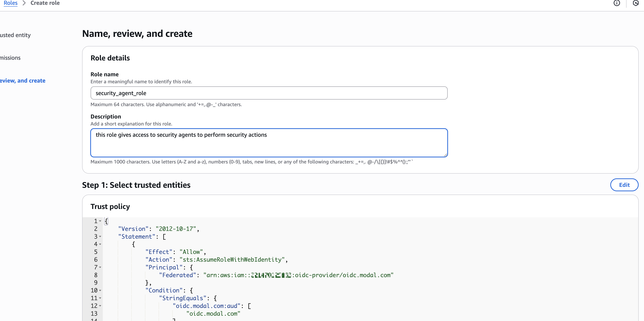Click the Role name input field
644x321 pixels.
coord(269,93)
